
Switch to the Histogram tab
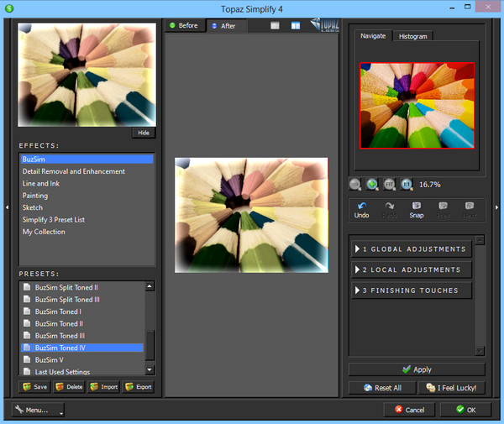click(412, 36)
